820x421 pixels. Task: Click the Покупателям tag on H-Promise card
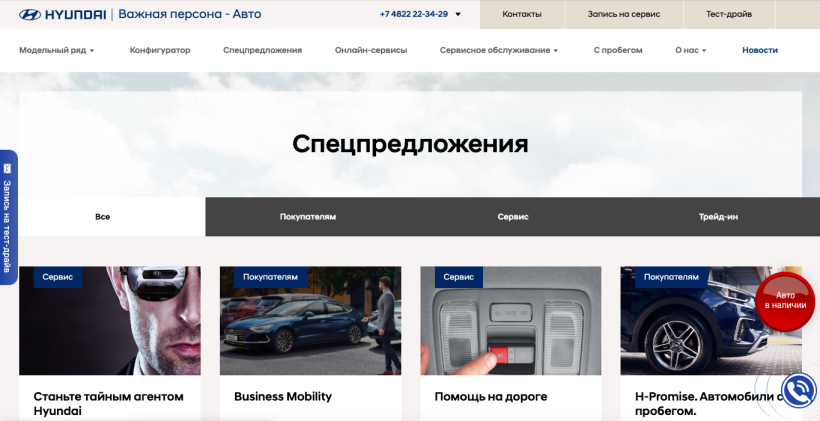click(x=671, y=277)
